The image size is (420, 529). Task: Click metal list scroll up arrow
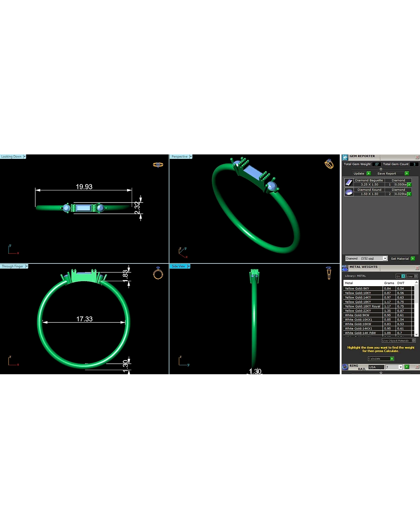click(x=416, y=282)
